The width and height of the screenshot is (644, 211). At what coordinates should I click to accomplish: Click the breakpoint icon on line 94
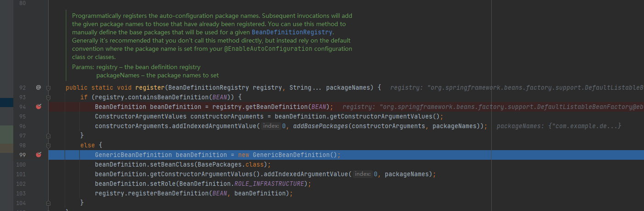click(x=39, y=107)
